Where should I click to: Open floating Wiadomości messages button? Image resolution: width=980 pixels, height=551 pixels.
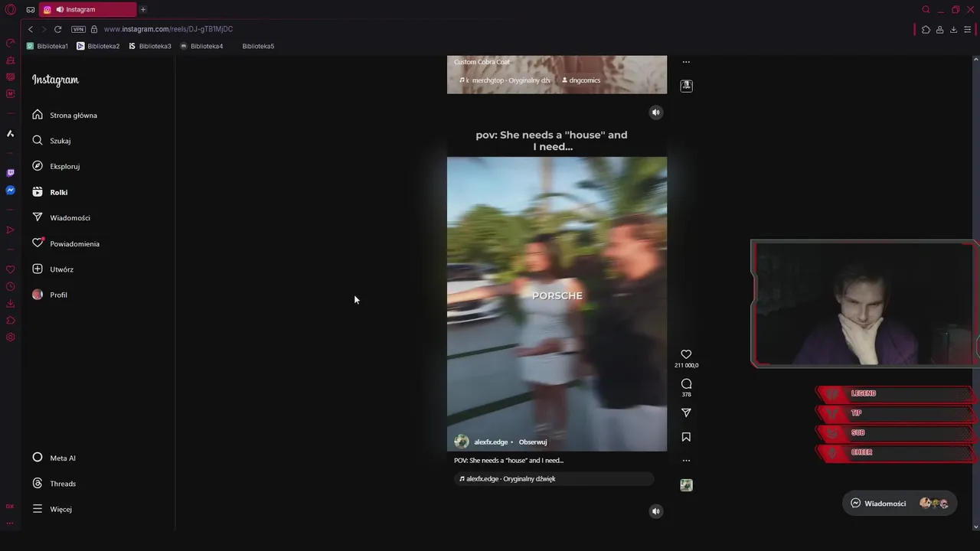tap(899, 503)
